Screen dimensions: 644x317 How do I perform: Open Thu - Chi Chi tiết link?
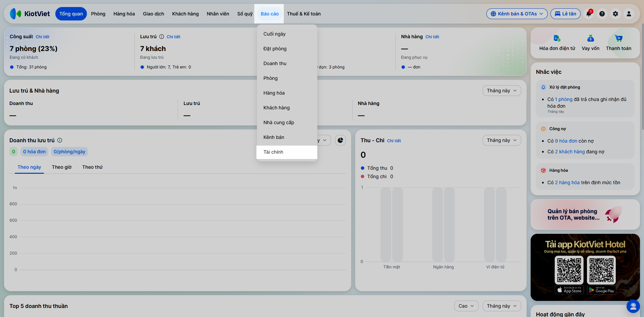pyautogui.click(x=394, y=141)
